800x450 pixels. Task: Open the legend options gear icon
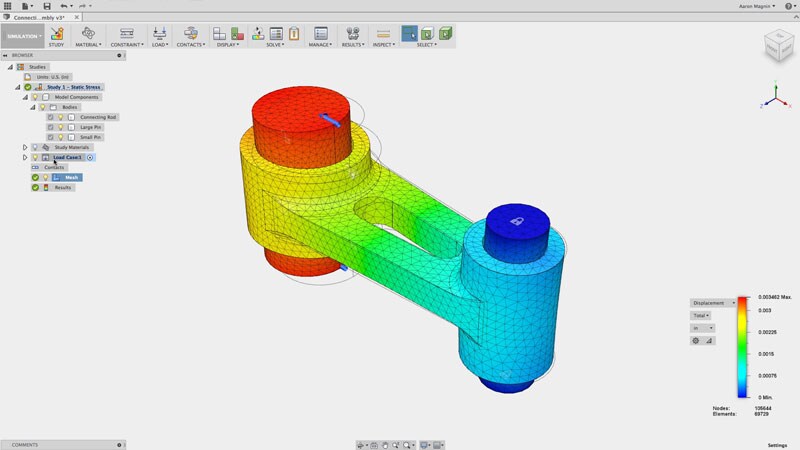[x=696, y=340]
